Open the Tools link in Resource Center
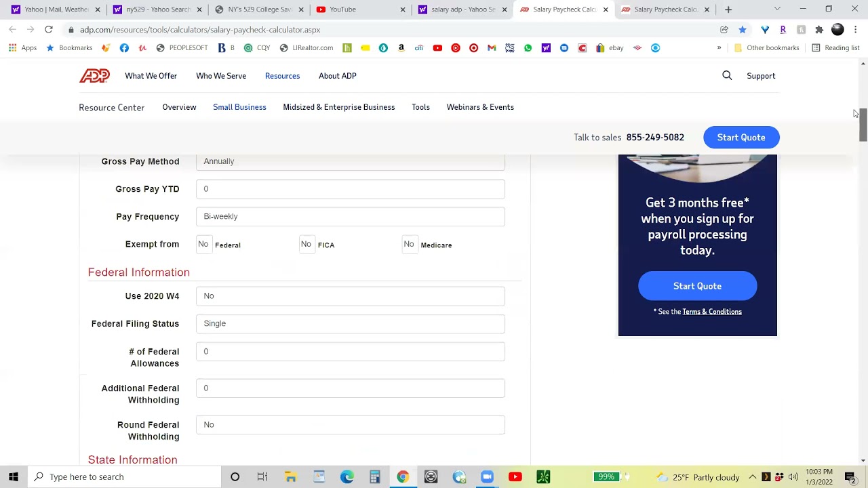Image resolution: width=868 pixels, height=488 pixels. [420, 107]
